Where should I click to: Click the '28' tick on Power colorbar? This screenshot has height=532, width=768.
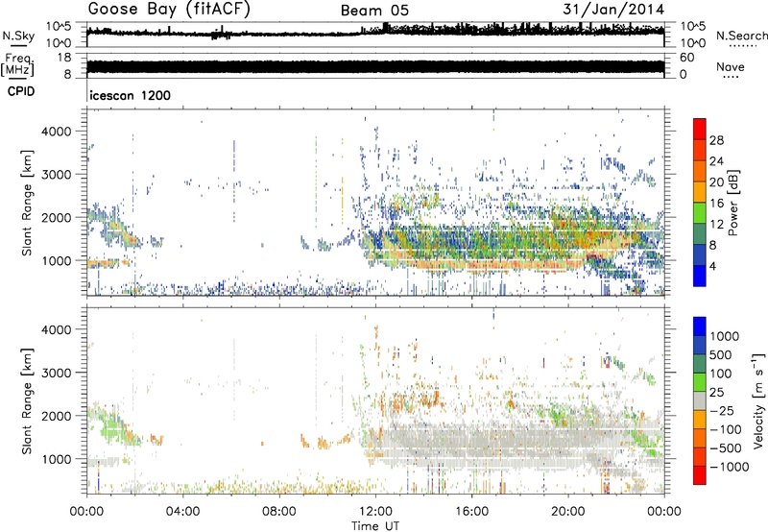pos(716,140)
